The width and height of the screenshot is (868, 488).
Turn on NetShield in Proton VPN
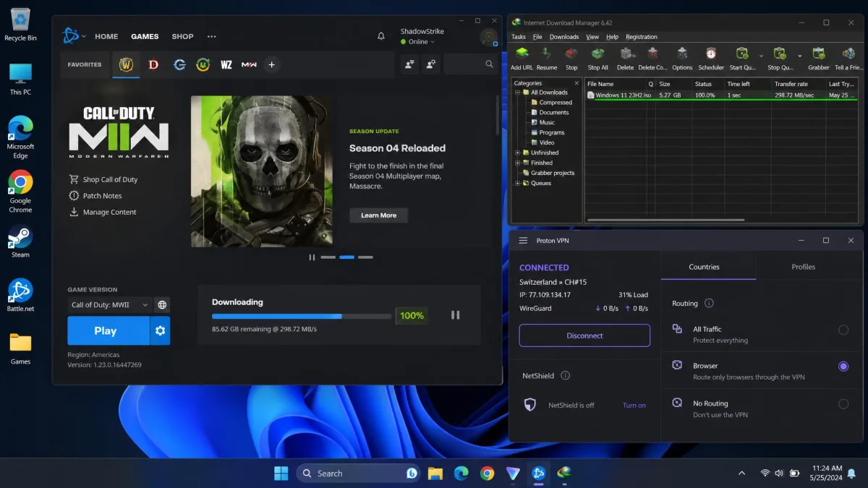pyautogui.click(x=634, y=406)
